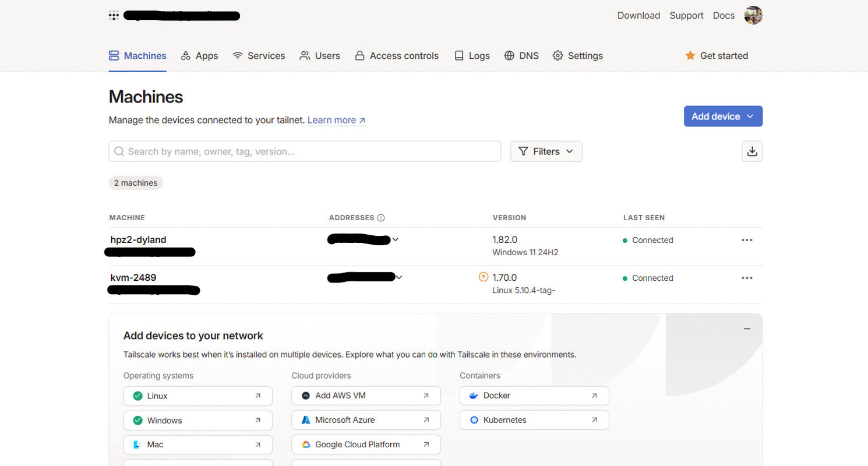Viewport: 868px width, 466px height.
Task: Open the three-dot menu for hpz2-dyland
Action: pos(747,240)
